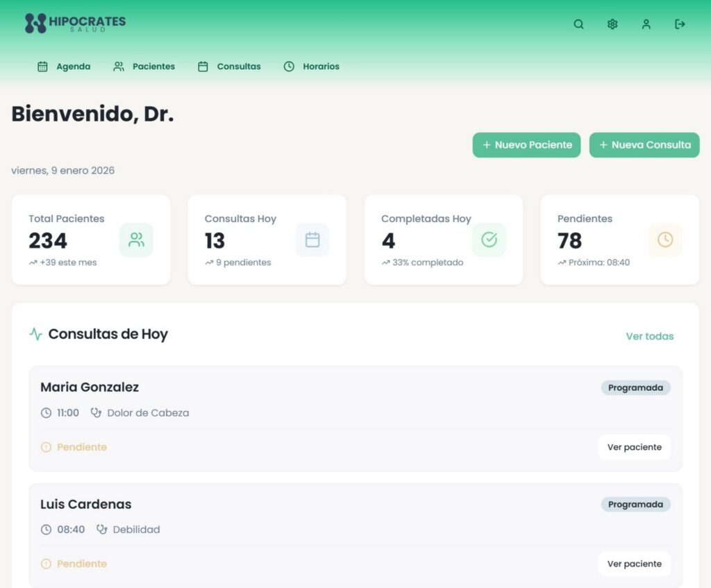Click the user profile icon

646,24
